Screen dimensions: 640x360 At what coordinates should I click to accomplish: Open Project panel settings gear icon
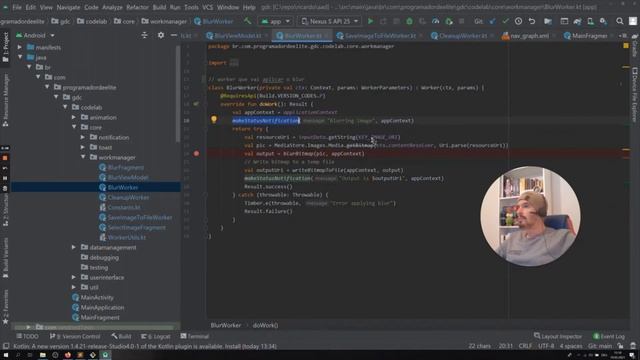point(161,36)
